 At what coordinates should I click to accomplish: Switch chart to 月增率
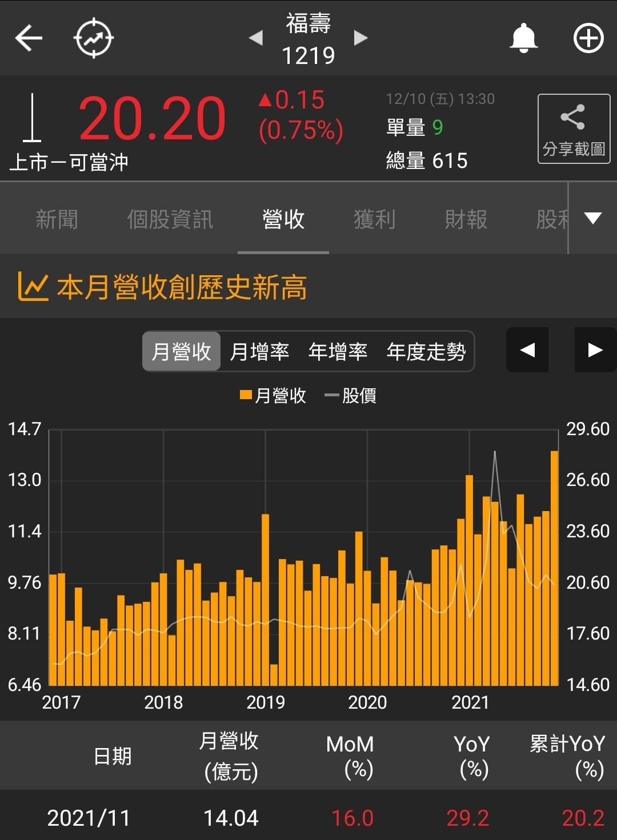(259, 351)
